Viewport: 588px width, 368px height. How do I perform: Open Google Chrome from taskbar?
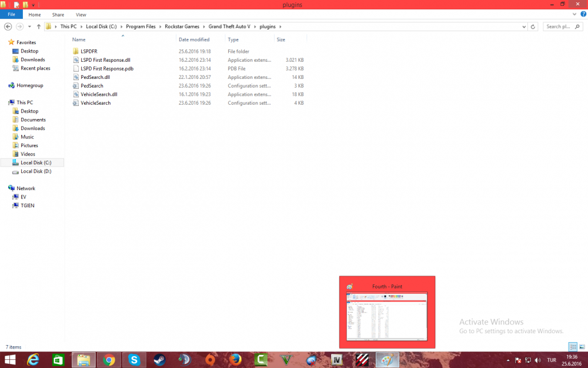pos(109,360)
